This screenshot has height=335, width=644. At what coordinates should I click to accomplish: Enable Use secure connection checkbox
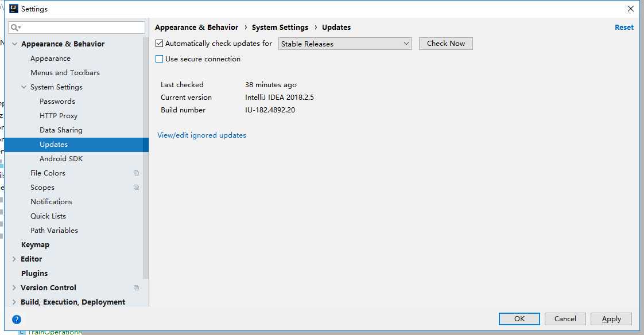(160, 59)
